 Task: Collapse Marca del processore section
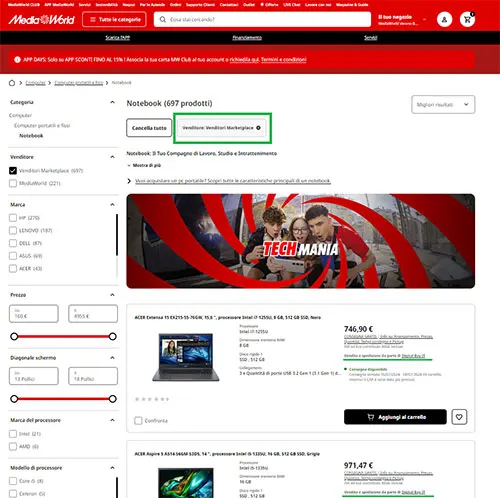pyautogui.click(x=112, y=420)
